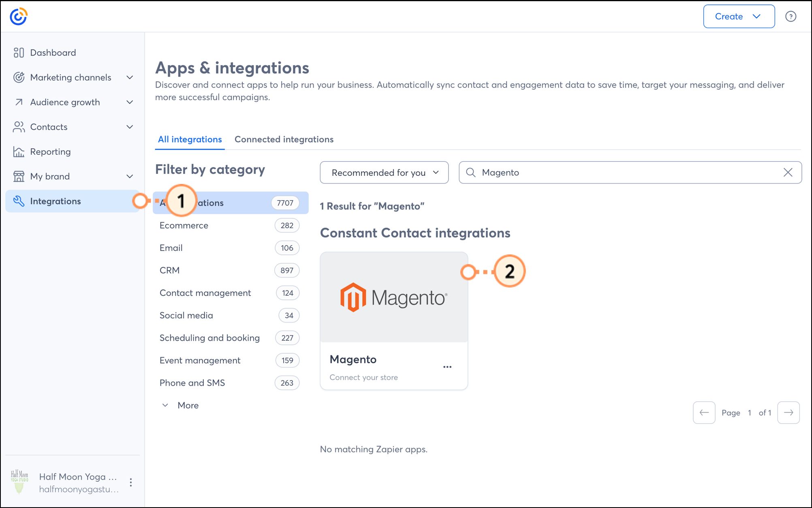Click the My brand storefront icon
The image size is (812, 508).
click(x=19, y=176)
